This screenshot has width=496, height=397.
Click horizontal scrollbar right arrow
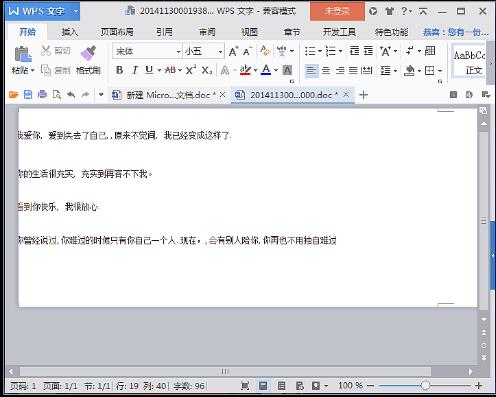click(470, 371)
